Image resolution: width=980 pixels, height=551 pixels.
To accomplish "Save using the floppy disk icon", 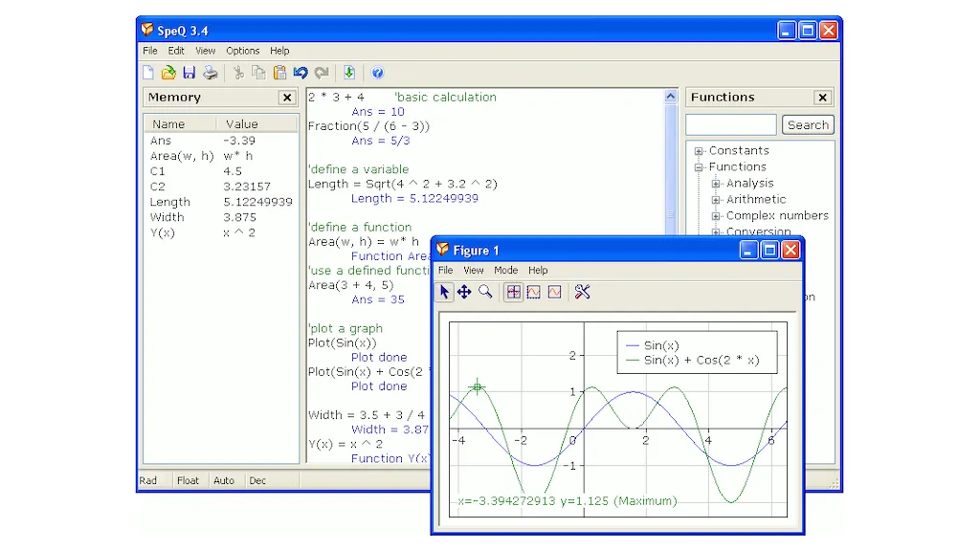I will click(x=189, y=73).
